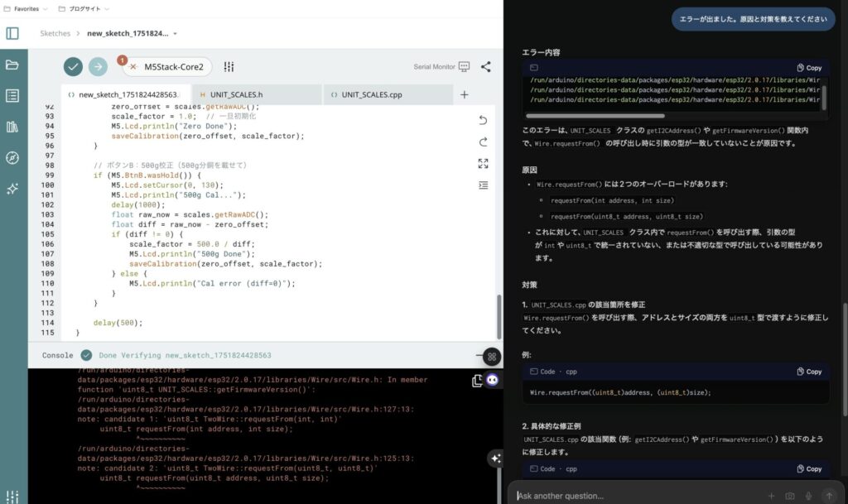Screen dimensions: 848x504
Task: Click the user message エラーが出ました bubble
Action: (753, 19)
